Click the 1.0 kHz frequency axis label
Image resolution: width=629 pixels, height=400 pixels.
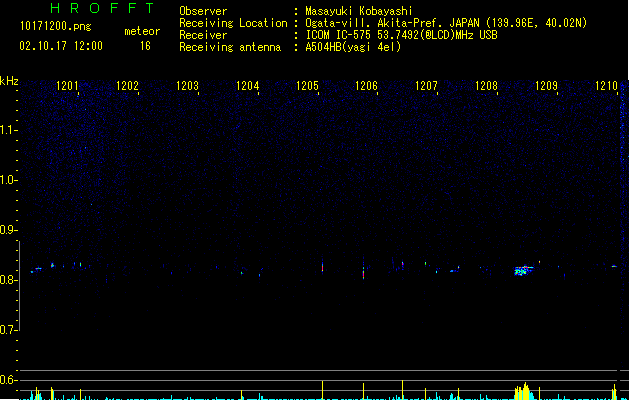(x=8, y=180)
